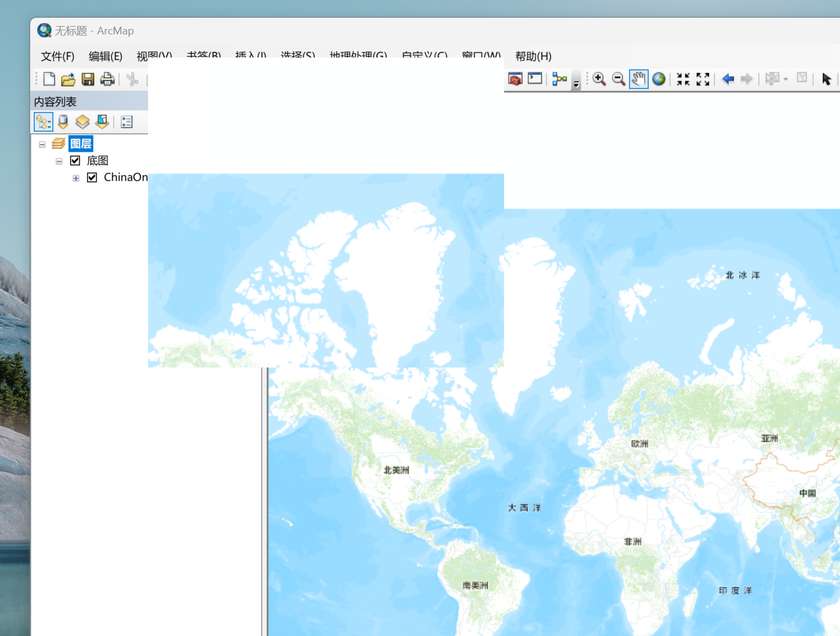This screenshot has width=840, height=636.
Task: Open the 编辑(E) menu
Action: click(x=105, y=56)
